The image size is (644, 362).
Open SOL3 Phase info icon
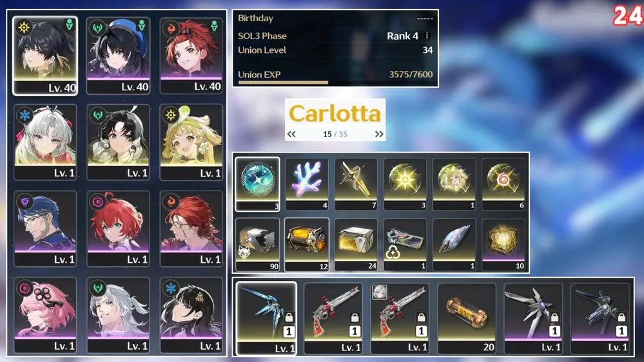coord(427,35)
